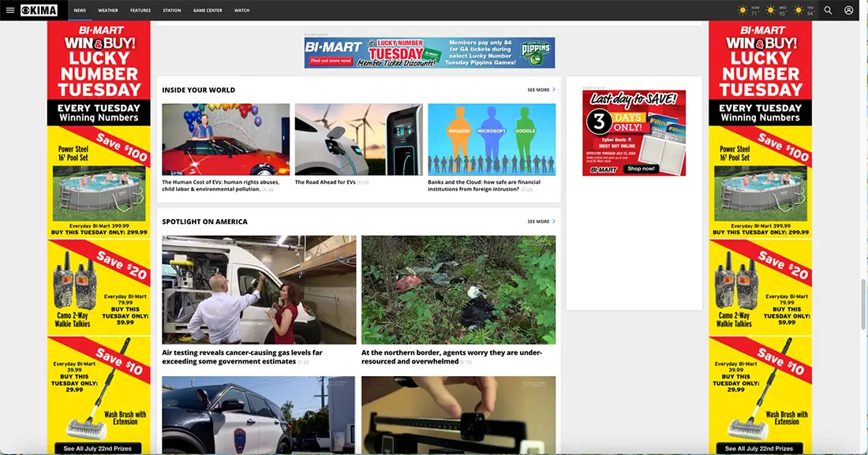
Task: Click the hand on scale thumbnail
Action: (458, 415)
